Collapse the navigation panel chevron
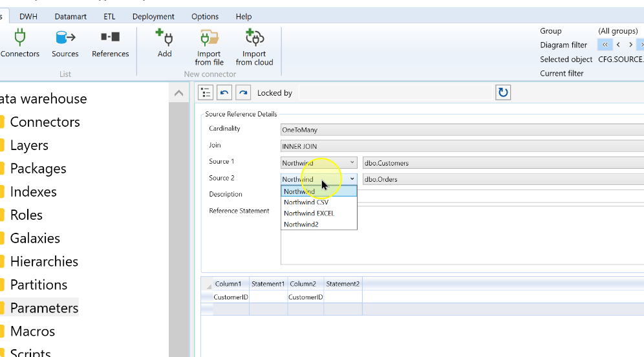Viewport: 644px width, 357px height. point(178,93)
